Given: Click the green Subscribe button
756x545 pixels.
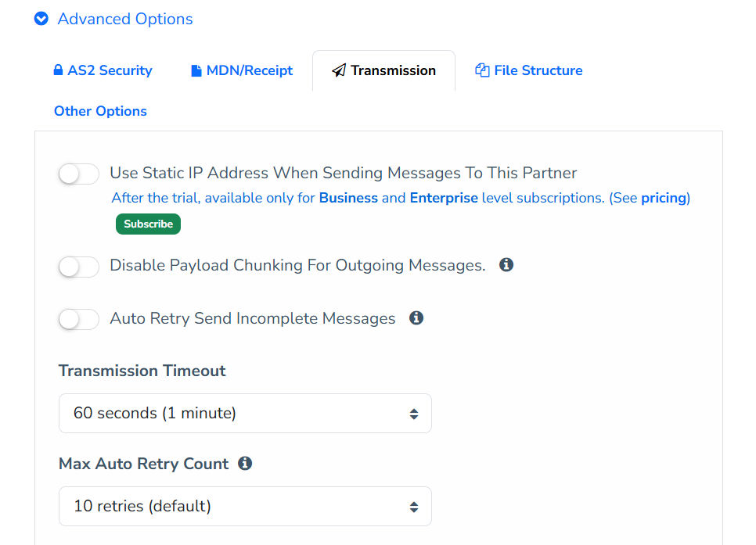Looking at the screenshot, I should click(x=148, y=224).
